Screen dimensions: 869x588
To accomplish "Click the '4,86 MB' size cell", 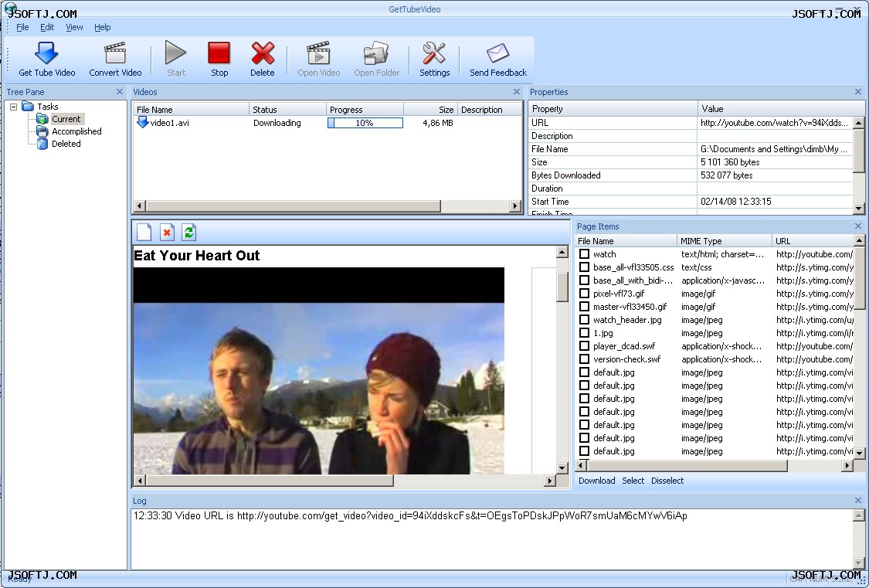I will tap(438, 123).
